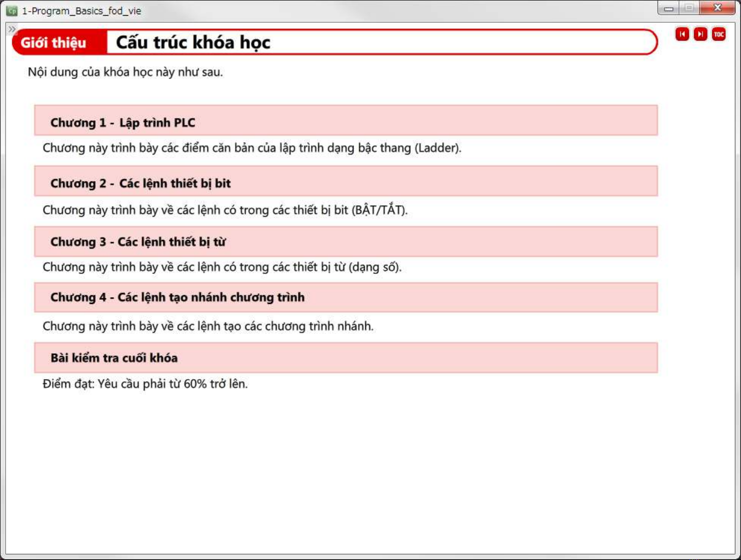Screen dimensions: 741x560
Task: Select the red Giới thiệu section label
Action: click(x=54, y=42)
